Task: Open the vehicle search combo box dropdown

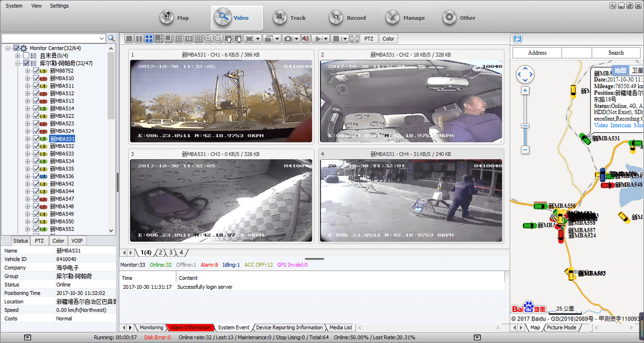Action: [x=102, y=39]
